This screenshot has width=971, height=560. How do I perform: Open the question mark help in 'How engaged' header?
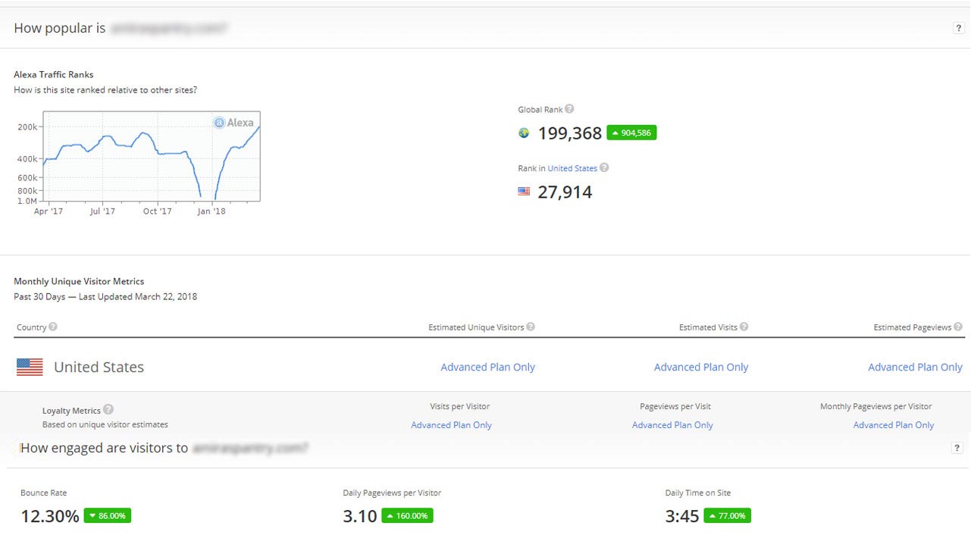[x=957, y=448]
